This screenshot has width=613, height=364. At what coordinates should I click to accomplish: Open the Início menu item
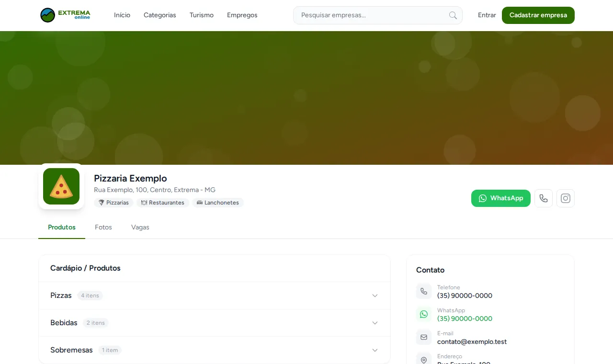click(x=122, y=15)
